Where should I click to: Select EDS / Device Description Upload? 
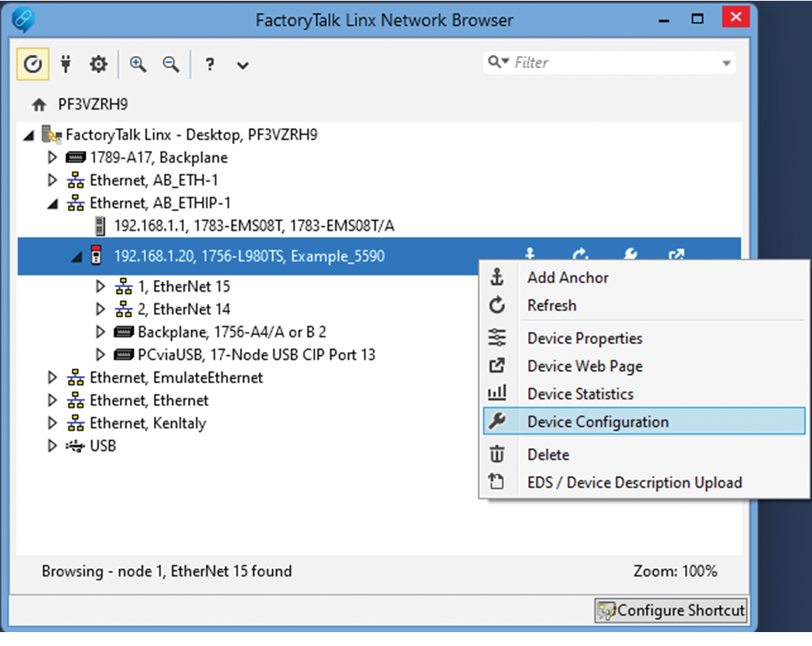[x=634, y=483]
